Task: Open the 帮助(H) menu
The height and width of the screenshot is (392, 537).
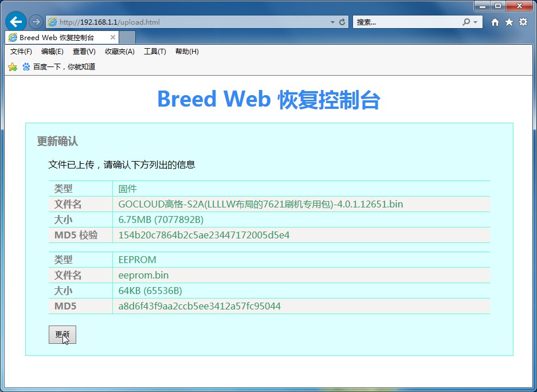Action: click(187, 52)
